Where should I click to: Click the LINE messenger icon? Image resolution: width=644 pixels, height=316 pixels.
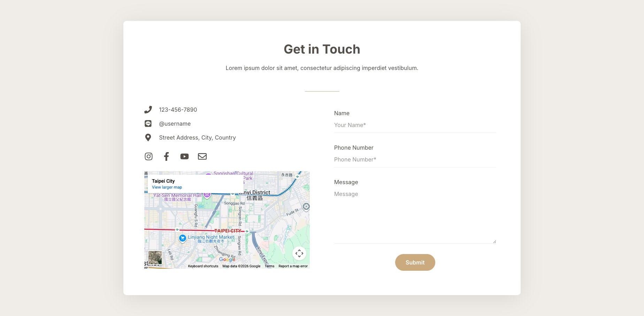(148, 124)
